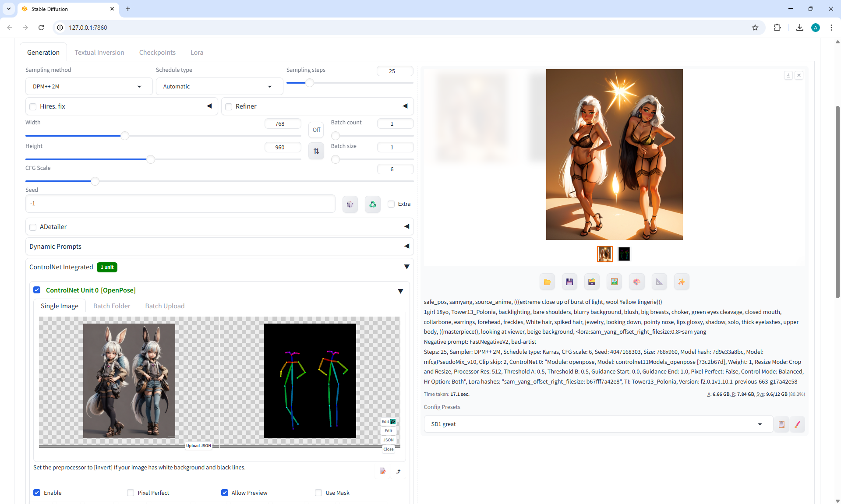The image size is (841, 504).
Task: Check the ADetailer checkbox
Action: pos(33,227)
